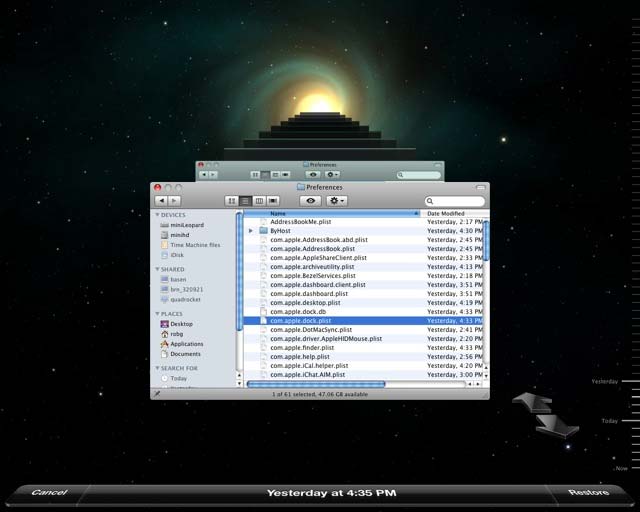Click the Time Machine backward-in-time arrow

coord(532,403)
